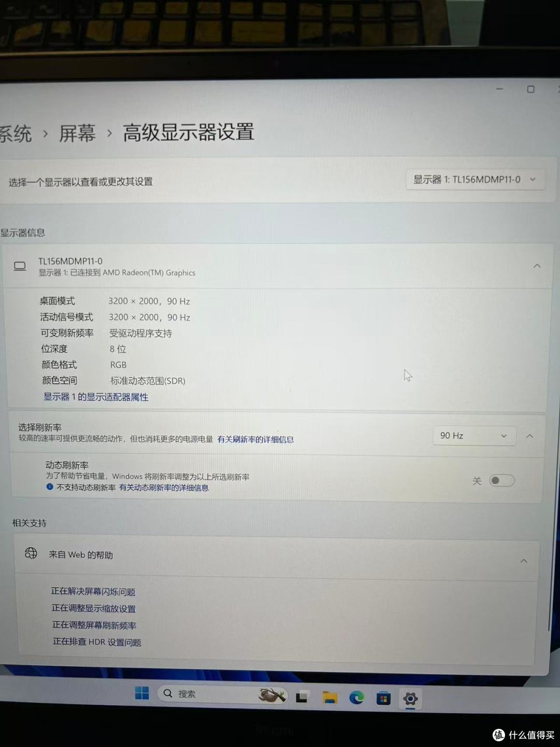560x747 pixels.
Task: Minimize the Settings window
Action: [499, 89]
